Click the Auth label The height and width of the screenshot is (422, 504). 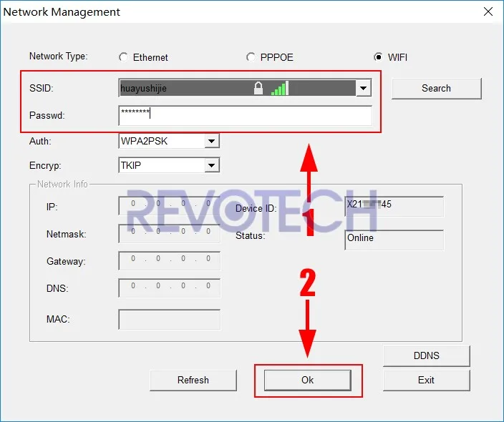[x=40, y=141]
